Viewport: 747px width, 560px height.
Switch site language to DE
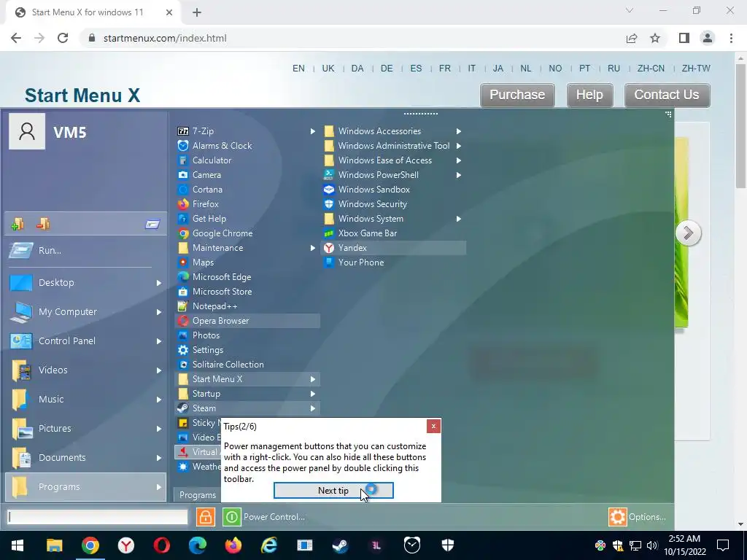click(387, 68)
